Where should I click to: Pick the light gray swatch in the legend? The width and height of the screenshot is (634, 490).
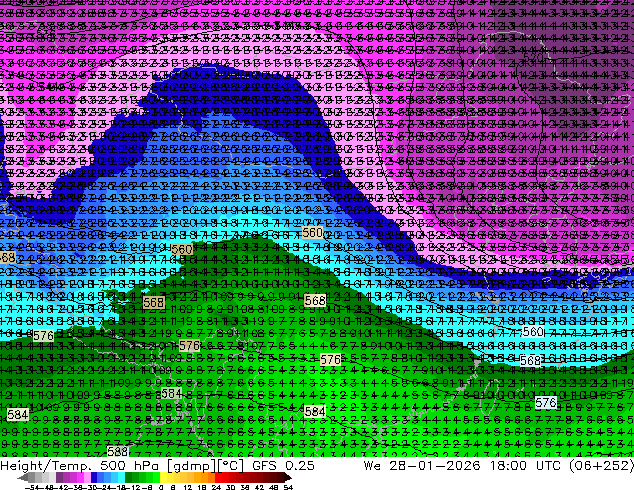(52, 478)
